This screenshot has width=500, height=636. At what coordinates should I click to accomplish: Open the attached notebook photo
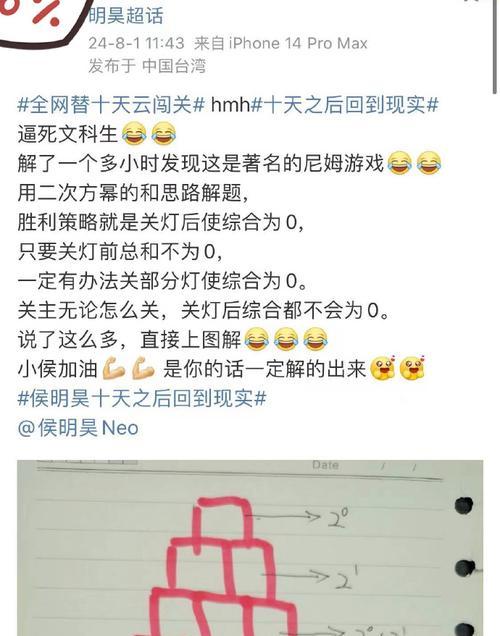250,548
